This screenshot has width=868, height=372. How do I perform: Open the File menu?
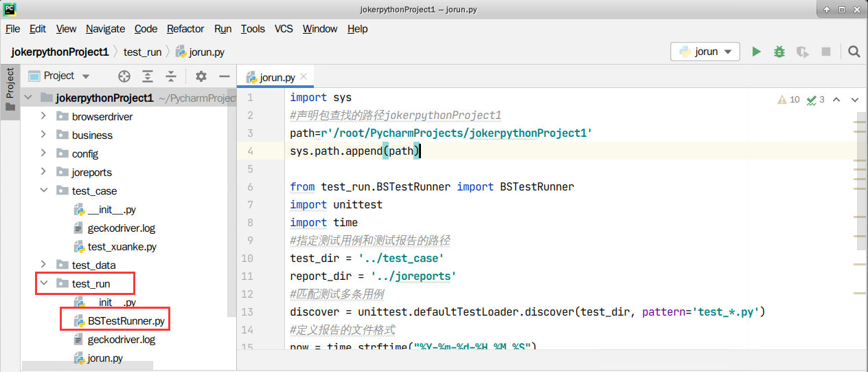tap(12, 29)
